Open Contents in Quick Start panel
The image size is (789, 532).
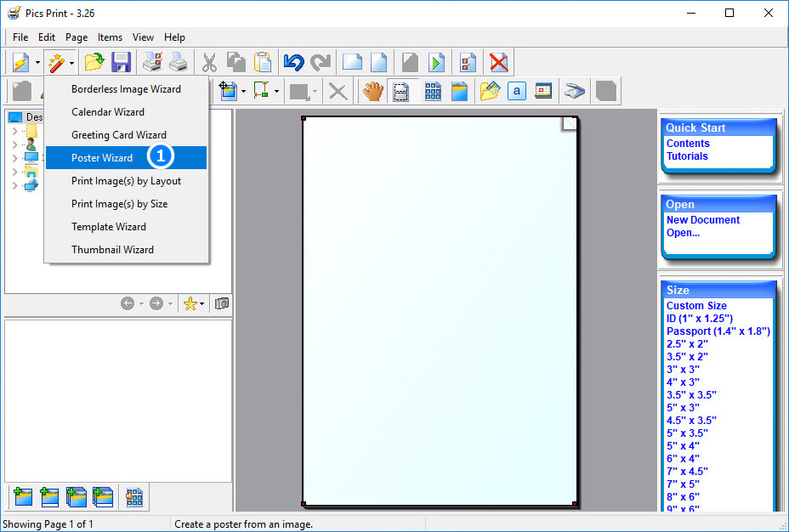click(x=687, y=144)
